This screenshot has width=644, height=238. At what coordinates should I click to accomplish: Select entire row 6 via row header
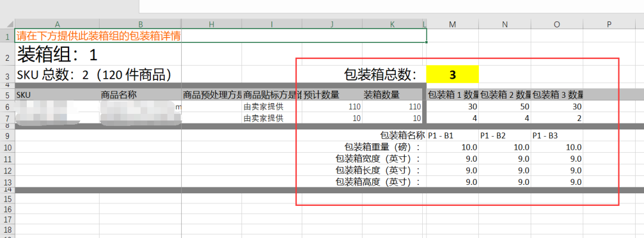[7, 107]
